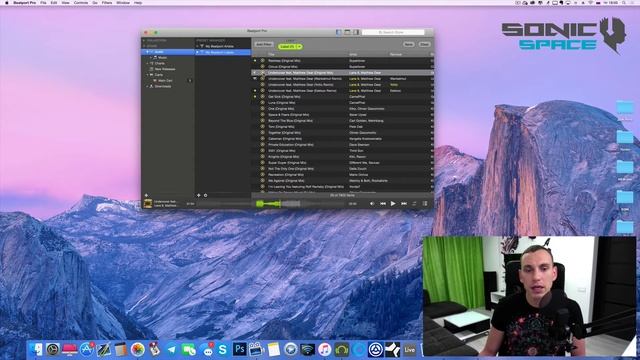This screenshot has height=360, width=640.
Task: Click the Save button in the filter bar
Action: coord(409,44)
